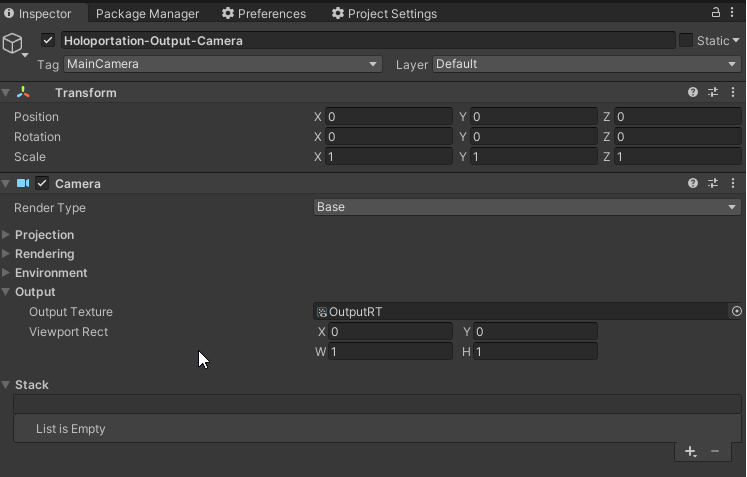
Task: Open icon picker arrow below cube
Action: click(x=25, y=55)
